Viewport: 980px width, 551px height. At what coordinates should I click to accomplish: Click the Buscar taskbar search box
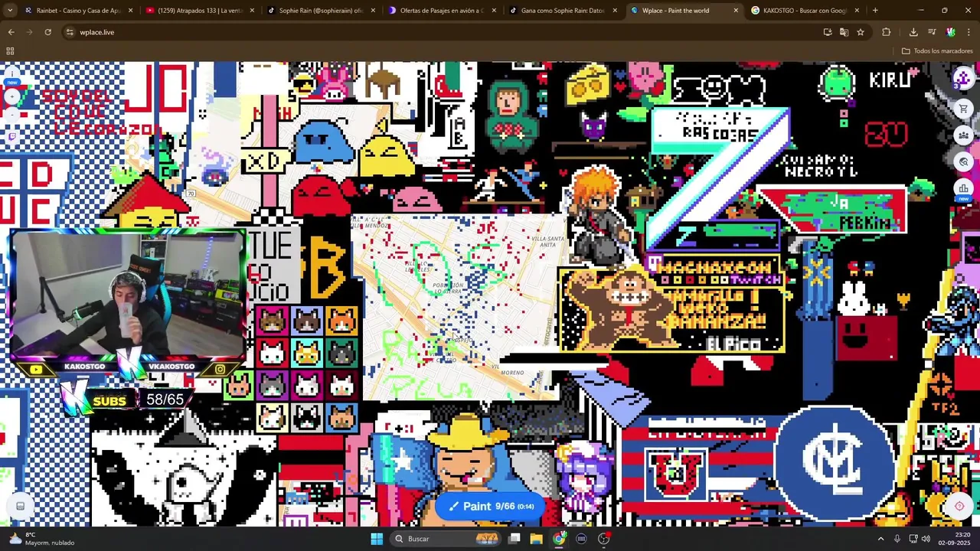coord(446,539)
